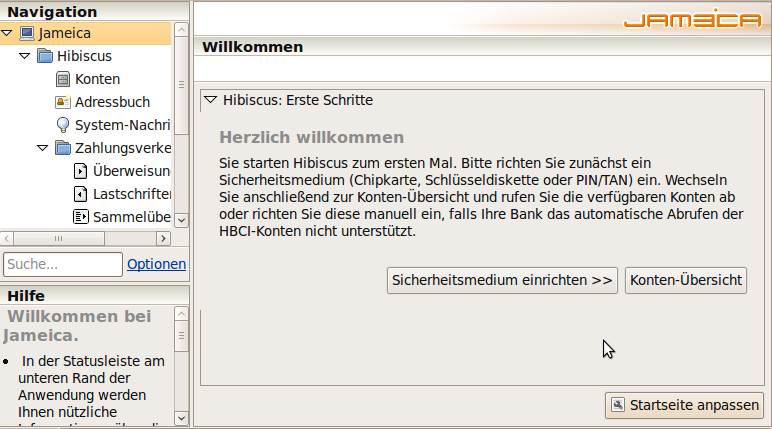772x429 pixels.
Task: Click the Lastschriften document icon
Action: tap(80, 194)
